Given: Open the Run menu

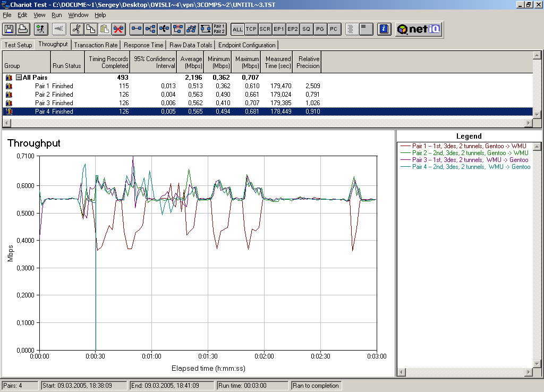Looking at the screenshot, I should [x=56, y=15].
